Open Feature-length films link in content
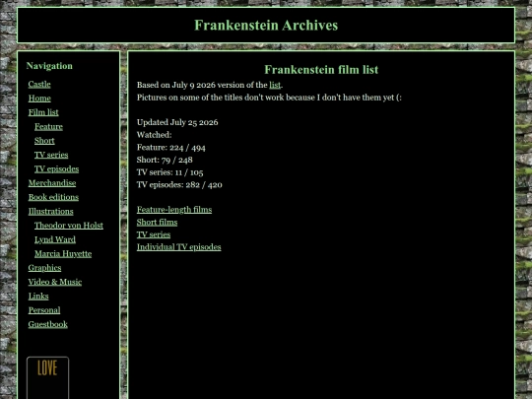Image resolution: width=532 pixels, height=399 pixels. coord(174,210)
